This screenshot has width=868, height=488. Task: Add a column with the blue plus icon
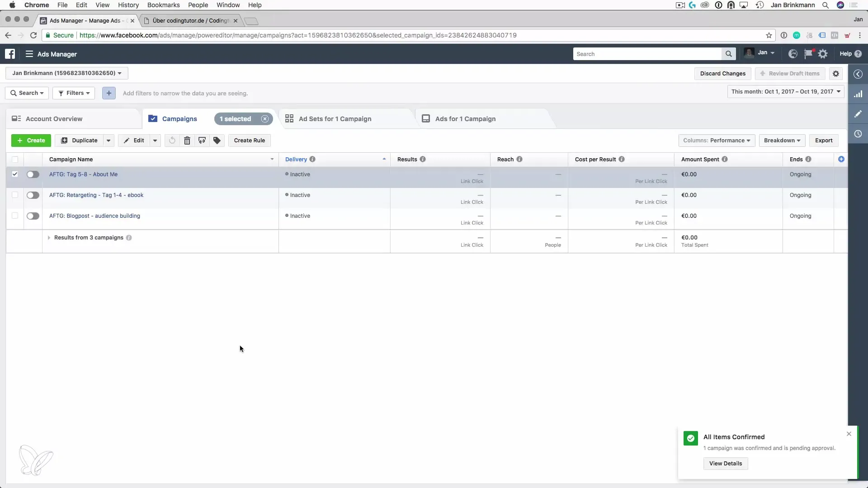[841, 159]
